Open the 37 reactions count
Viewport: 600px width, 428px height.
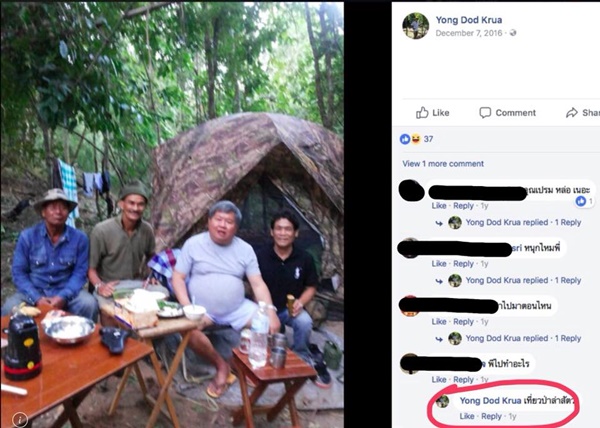428,139
